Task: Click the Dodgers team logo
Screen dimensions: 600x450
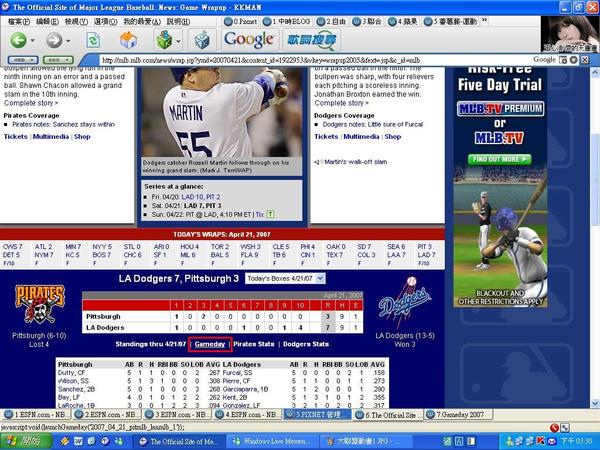Action: click(x=405, y=301)
